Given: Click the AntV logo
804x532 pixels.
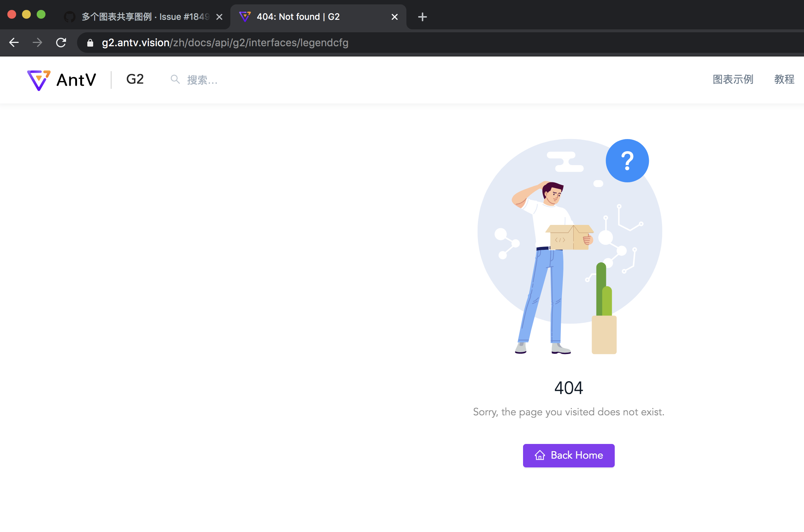Looking at the screenshot, I should pos(62,80).
